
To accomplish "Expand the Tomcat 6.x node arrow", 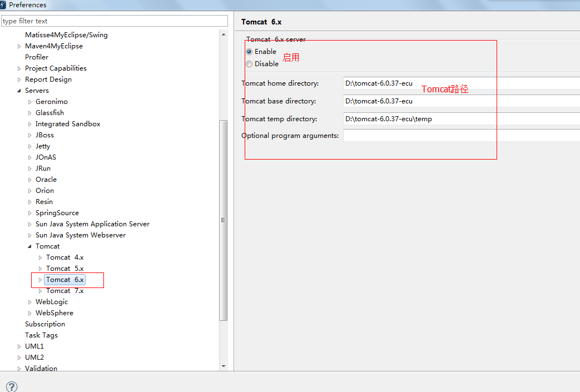I will coord(41,280).
